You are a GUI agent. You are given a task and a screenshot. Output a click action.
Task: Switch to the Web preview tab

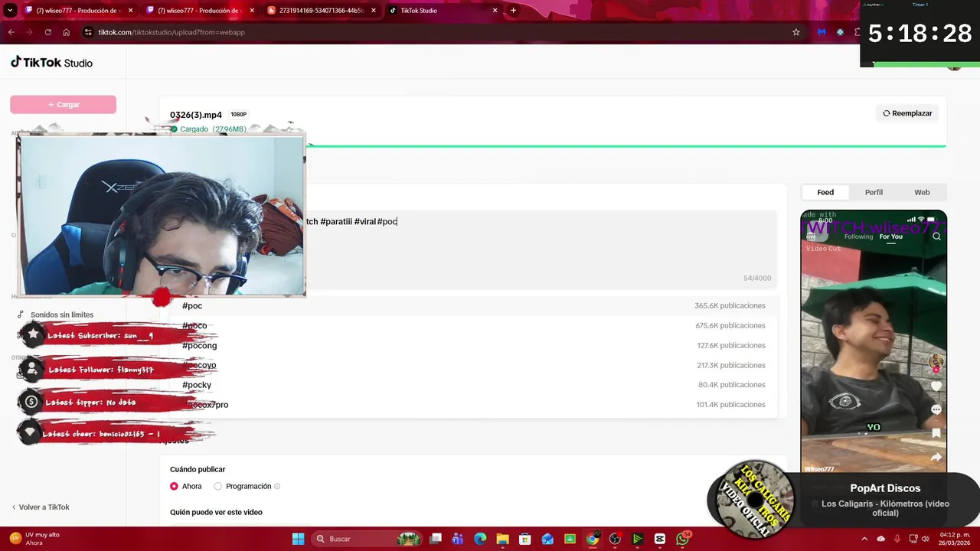point(922,192)
